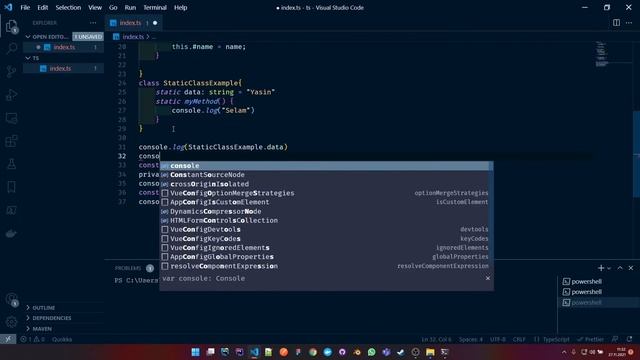
Task: Open the Remote Explorer view
Action: click(x=11, y=118)
